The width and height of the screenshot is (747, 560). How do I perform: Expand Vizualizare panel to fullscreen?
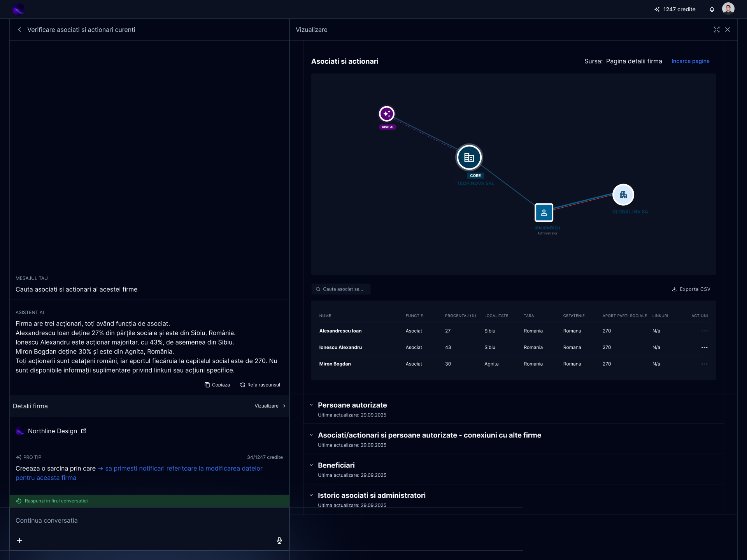click(x=716, y=30)
